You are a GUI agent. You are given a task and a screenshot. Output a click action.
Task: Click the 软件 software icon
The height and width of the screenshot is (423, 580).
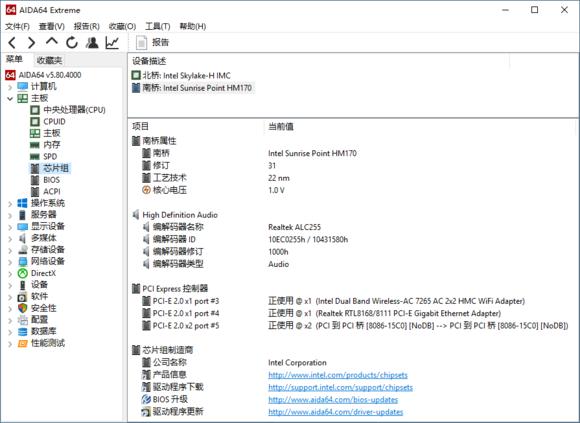coord(23,297)
